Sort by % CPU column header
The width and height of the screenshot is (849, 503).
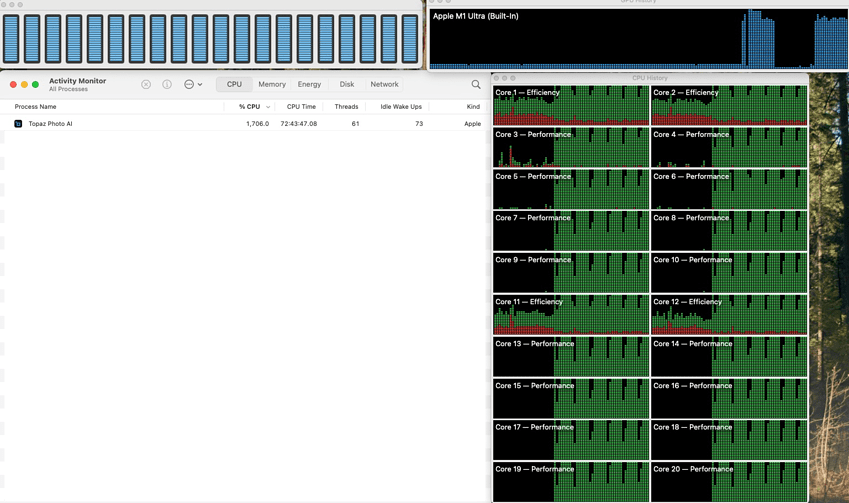(250, 107)
